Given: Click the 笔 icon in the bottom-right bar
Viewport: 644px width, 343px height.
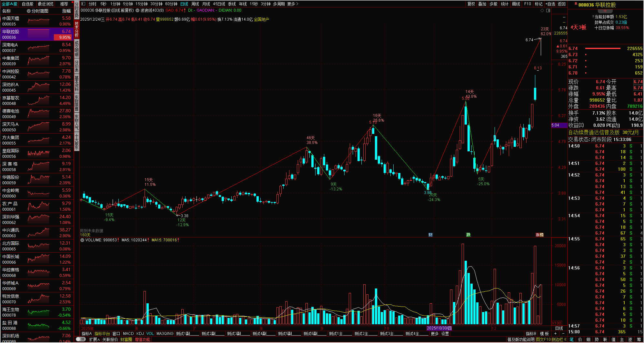Looking at the screenshot, I should pyautogui.click(x=572, y=339).
